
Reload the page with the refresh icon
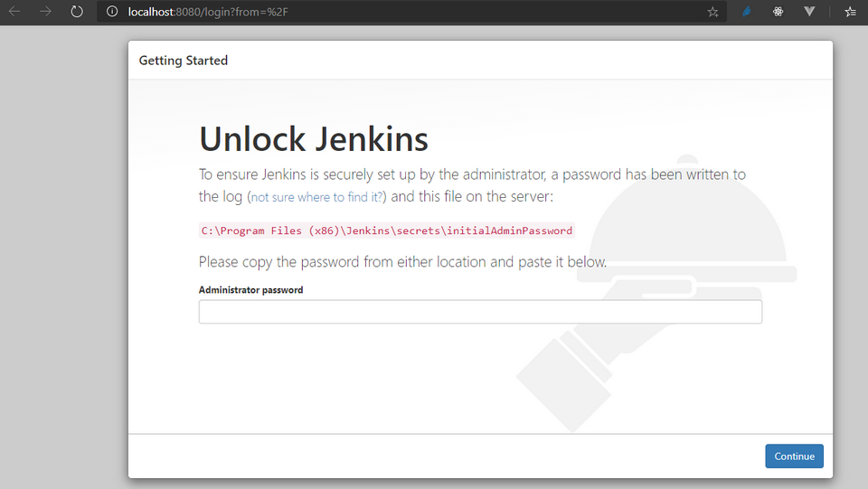pyautogui.click(x=77, y=11)
